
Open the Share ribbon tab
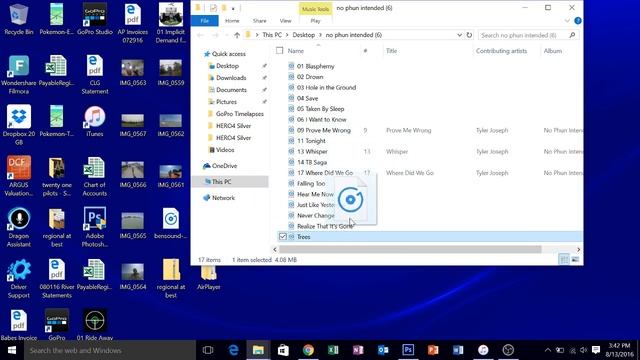259,21
